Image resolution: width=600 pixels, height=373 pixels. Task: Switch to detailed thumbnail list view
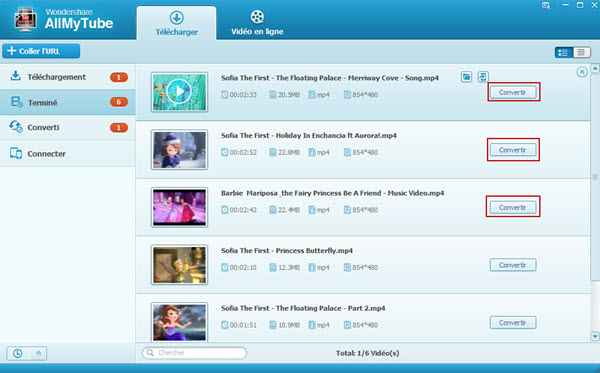[564, 52]
